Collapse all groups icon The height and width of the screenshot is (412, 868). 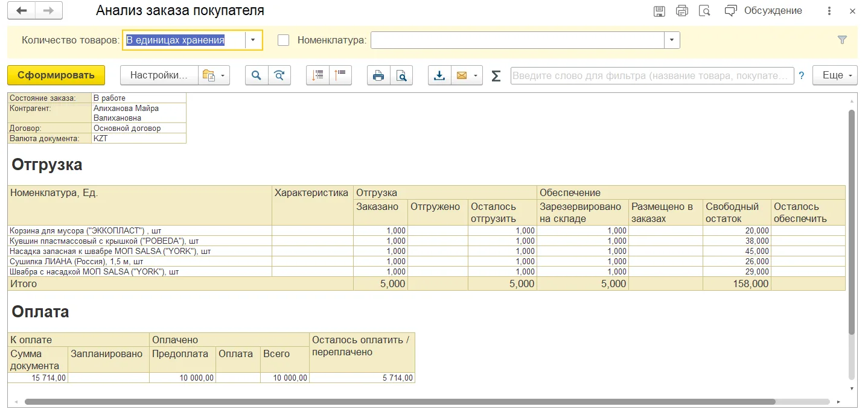click(340, 75)
